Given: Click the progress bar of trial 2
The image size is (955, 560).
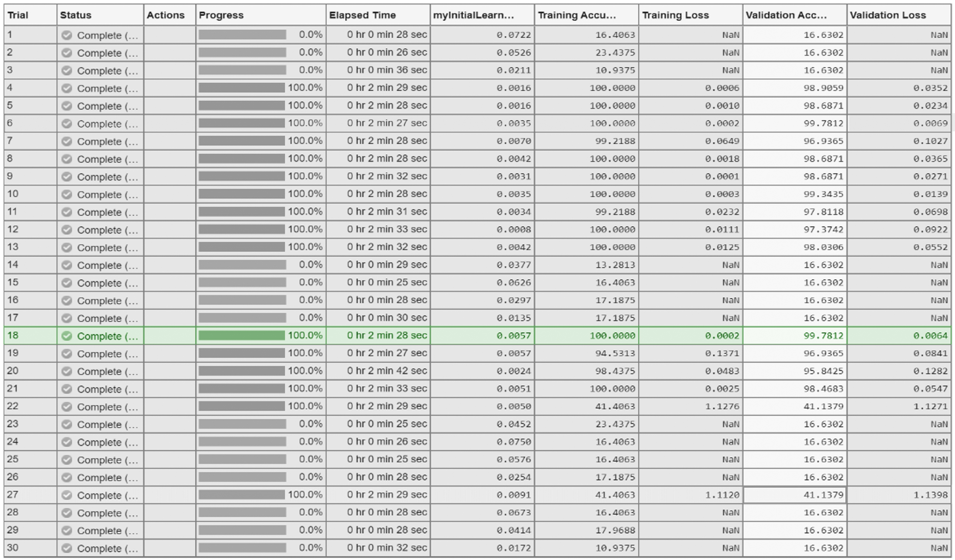Looking at the screenshot, I should click(242, 52).
